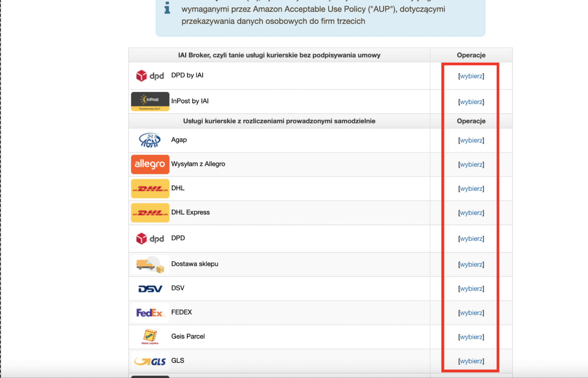Click the DPD logo in DPD by IAI row
This screenshot has width=588, height=378.
point(150,76)
